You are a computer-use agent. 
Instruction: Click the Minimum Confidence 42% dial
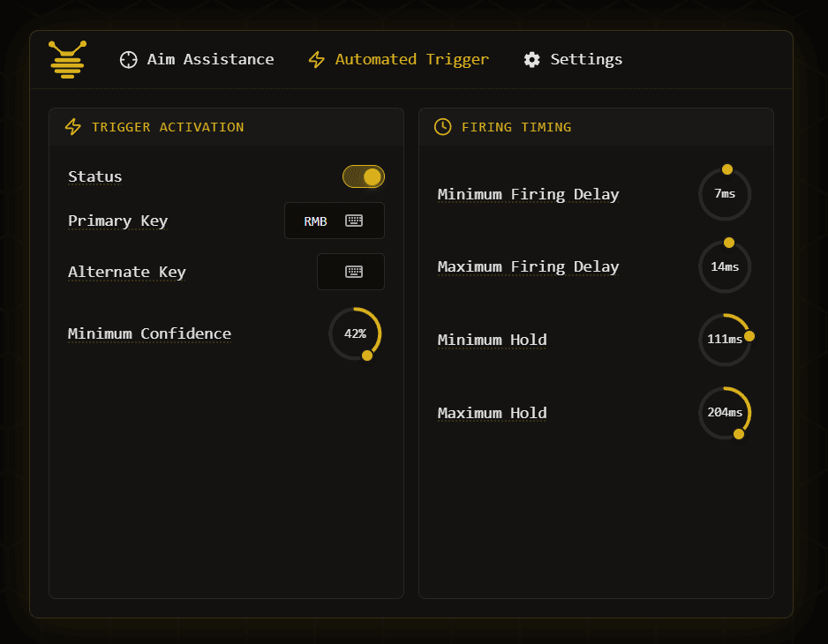tap(355, 333)
